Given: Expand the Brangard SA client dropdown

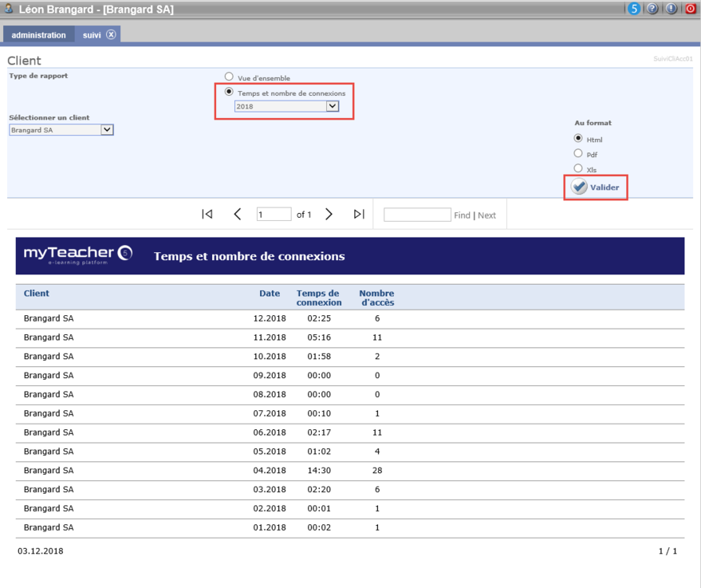Looking at the screenshot, I should [x=107, y=130].
